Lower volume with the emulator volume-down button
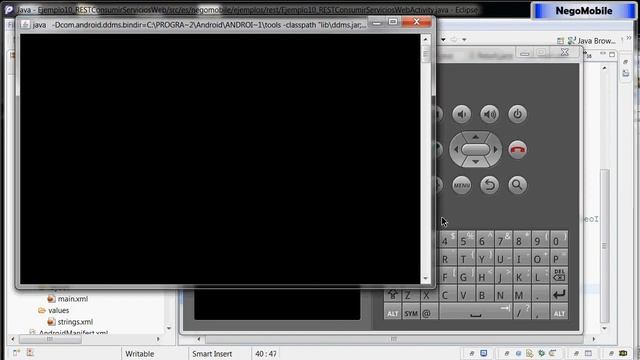Viewport: 640px width, 360px height. click(x=462, y=114)
